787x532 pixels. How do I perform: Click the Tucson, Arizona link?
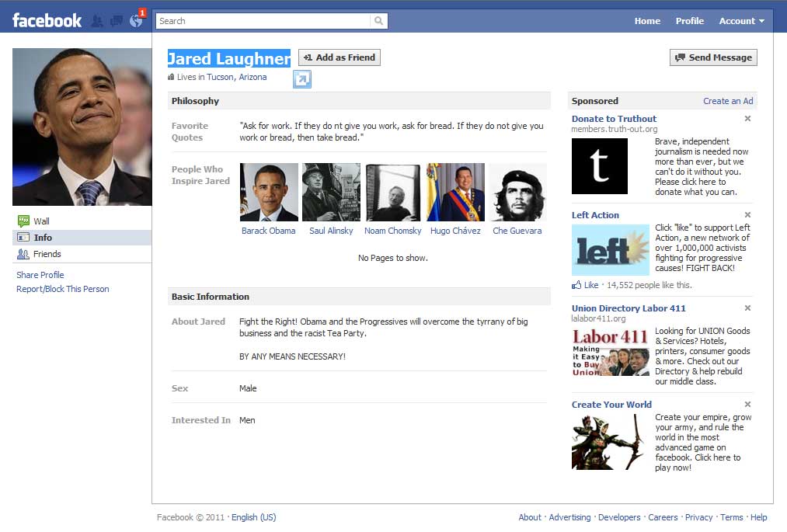tap(236, 78)
